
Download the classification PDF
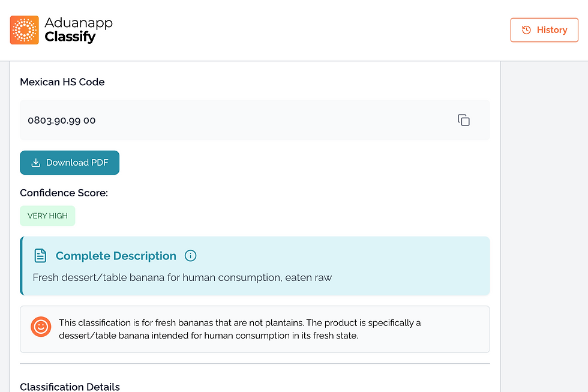(x=70, y=163)
